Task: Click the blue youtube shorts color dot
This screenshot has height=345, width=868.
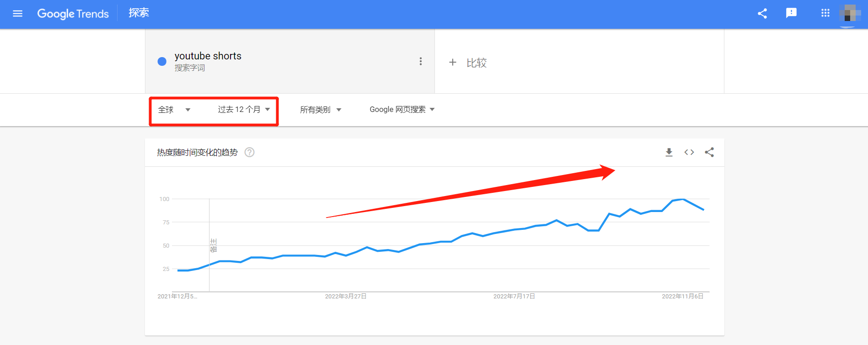Action: pos(162,62)
